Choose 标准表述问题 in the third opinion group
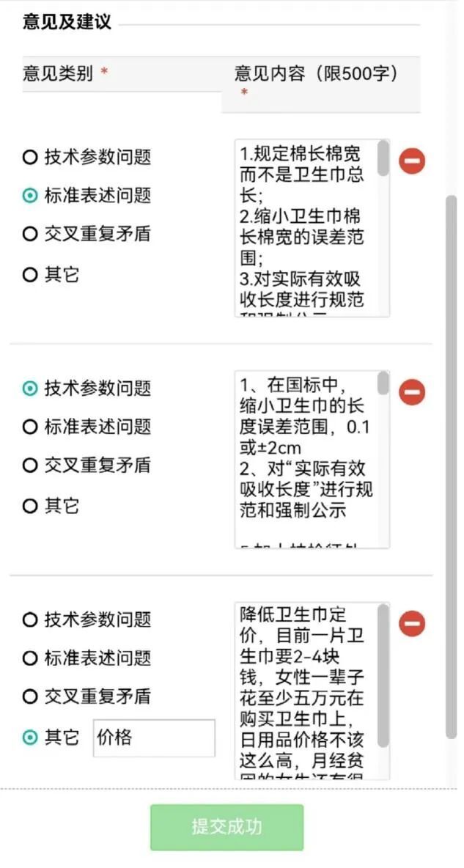 pyautogui.click(x=30, y=658)
